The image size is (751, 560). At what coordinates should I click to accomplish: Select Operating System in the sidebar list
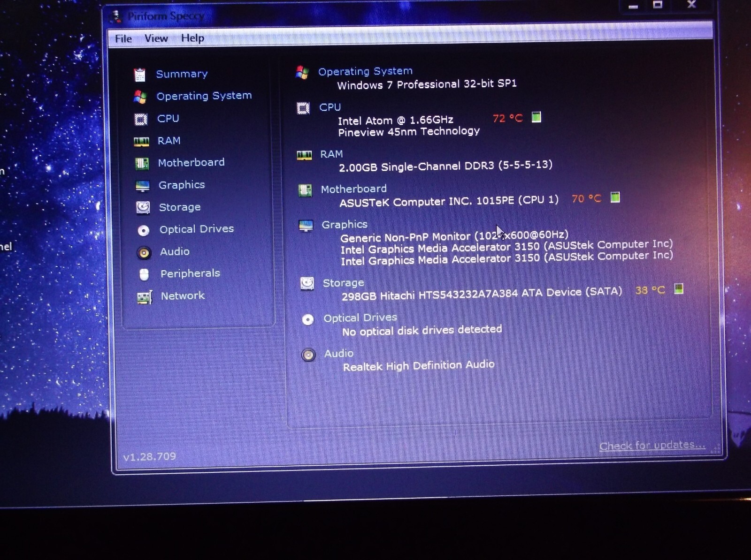click(204, 96)
